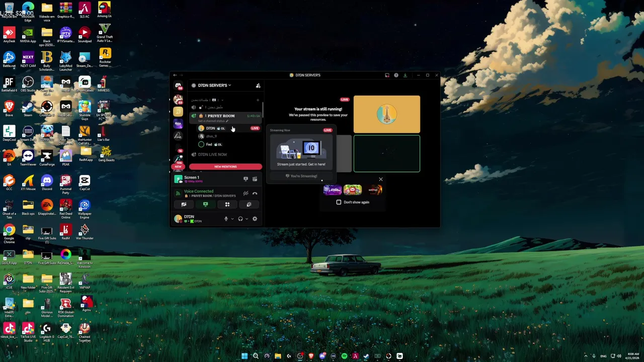This screenshot has height=362, width=644.
Task: Click the NEW MENTIONS bar
Action: click(225, 166)
